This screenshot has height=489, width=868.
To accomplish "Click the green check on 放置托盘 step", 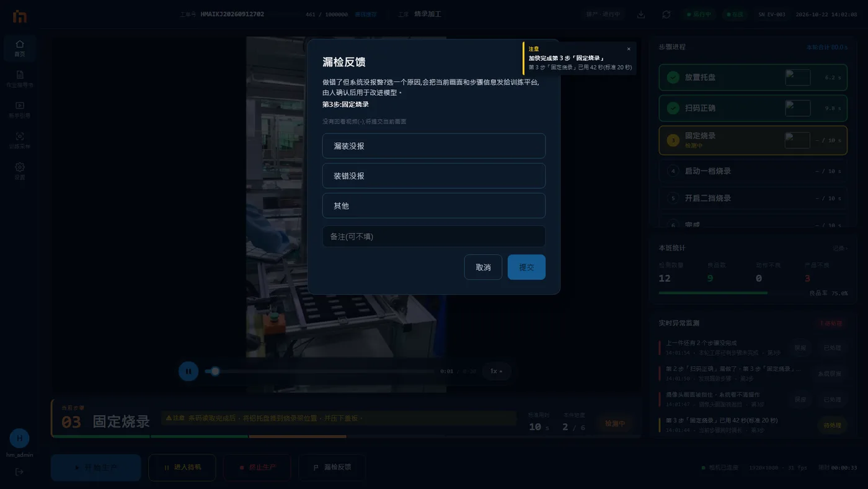I will point(673,78).
